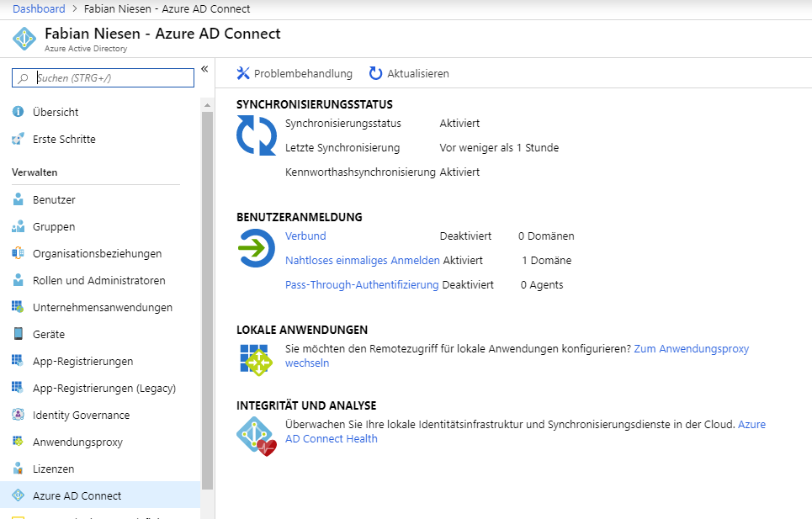Viewport: 812px width, 519px height.
Task: Click the Kennworthashsynchronisierung label
Action: pyautogui.click(x=360, y=172)
